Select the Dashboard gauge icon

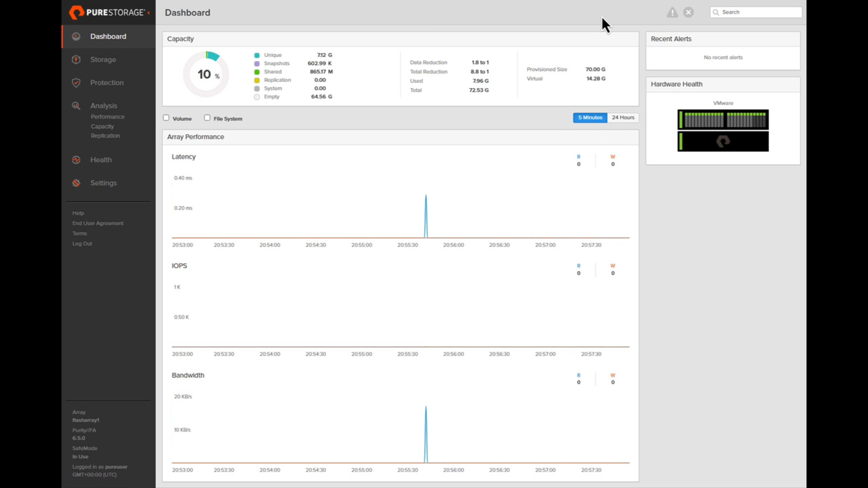coord(76,36)
